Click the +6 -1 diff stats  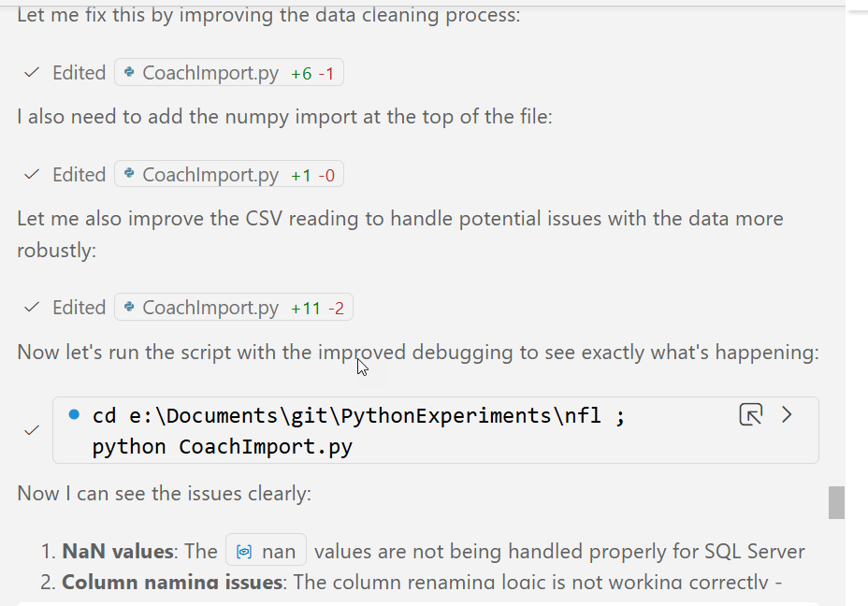pos(312,73)
